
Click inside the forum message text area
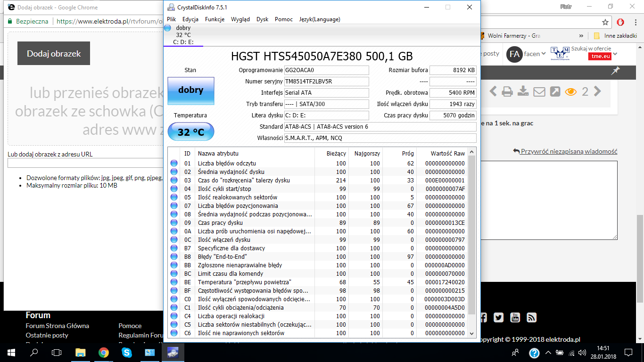(548, 200)
